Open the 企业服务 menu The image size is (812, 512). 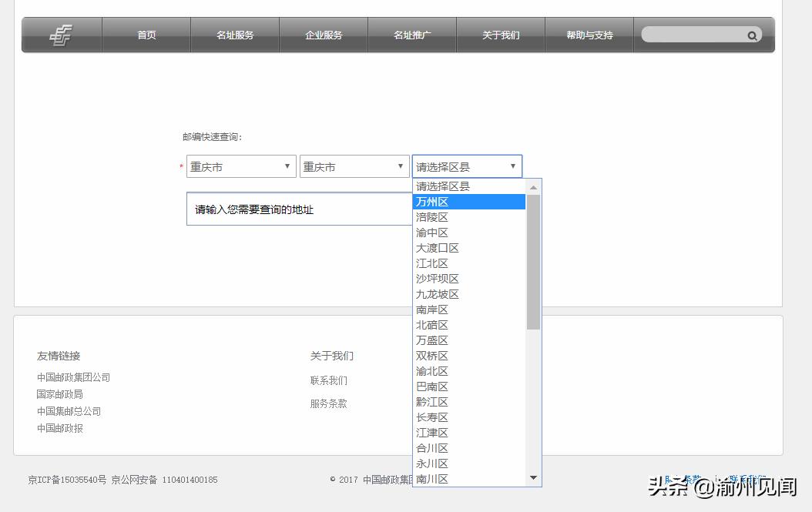coord(323,35)
